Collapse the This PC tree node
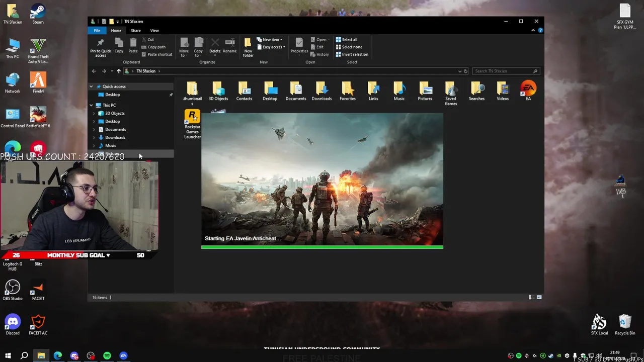 [91, 105]
